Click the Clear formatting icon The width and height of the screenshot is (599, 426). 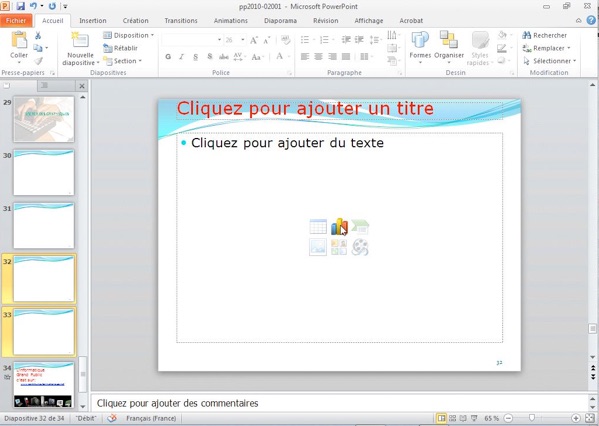click(285, 40)
